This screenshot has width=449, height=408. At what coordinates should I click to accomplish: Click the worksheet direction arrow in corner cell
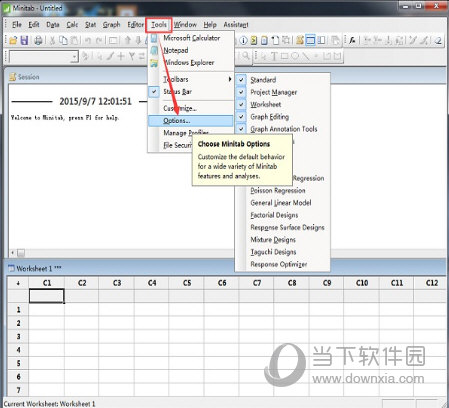pyautogui.click(x=18, y=283)
